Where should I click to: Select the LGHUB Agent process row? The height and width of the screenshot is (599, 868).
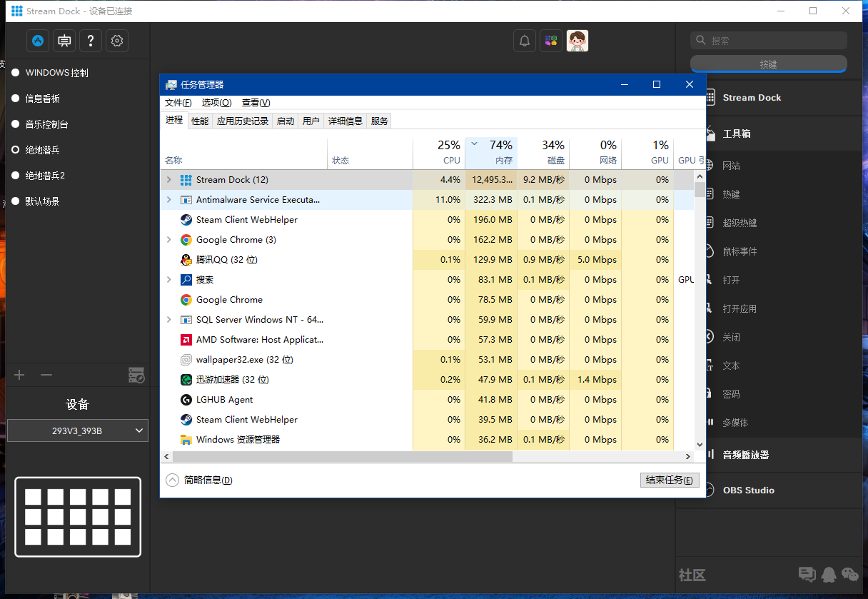click(x=428, y=400)
